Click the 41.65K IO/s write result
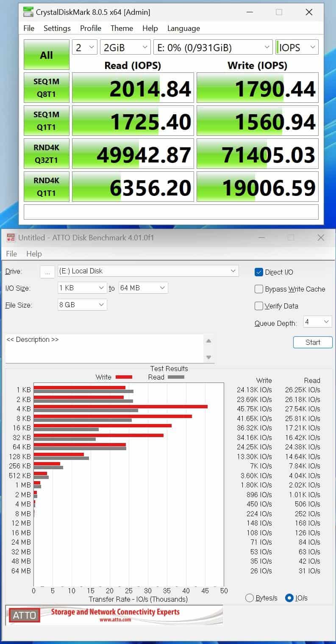336x644 pixels. coord(254,418)
